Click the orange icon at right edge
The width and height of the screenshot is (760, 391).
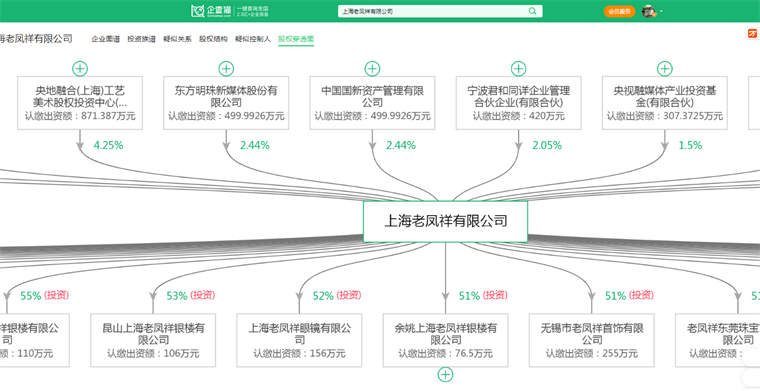(753, 33)
